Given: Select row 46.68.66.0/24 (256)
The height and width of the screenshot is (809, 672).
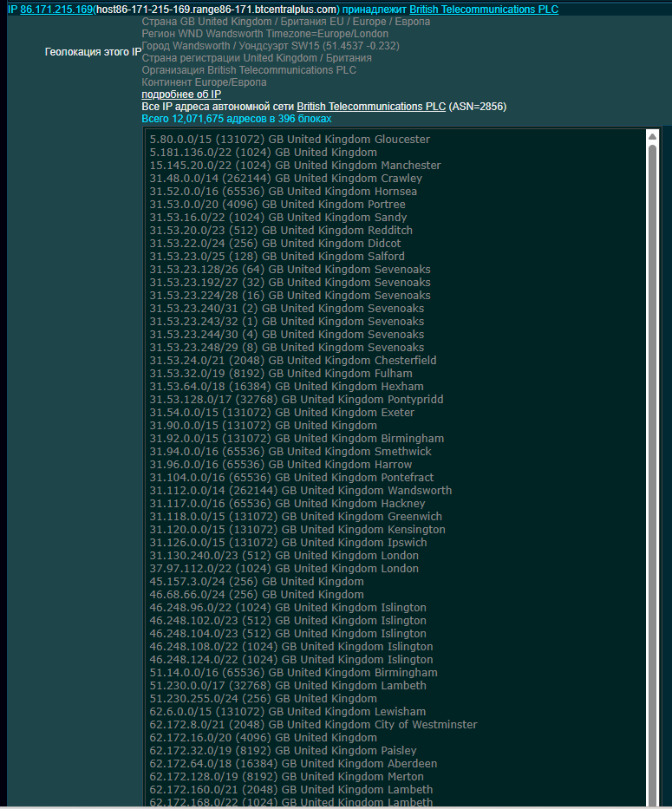Looking at the screenshot, I should coord(257,594).
